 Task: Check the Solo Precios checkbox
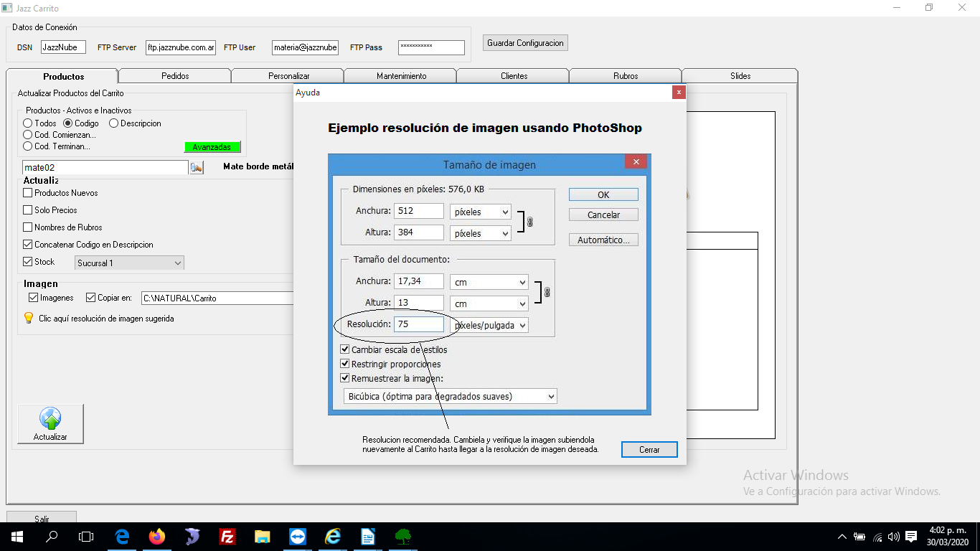tap(28, 210)
